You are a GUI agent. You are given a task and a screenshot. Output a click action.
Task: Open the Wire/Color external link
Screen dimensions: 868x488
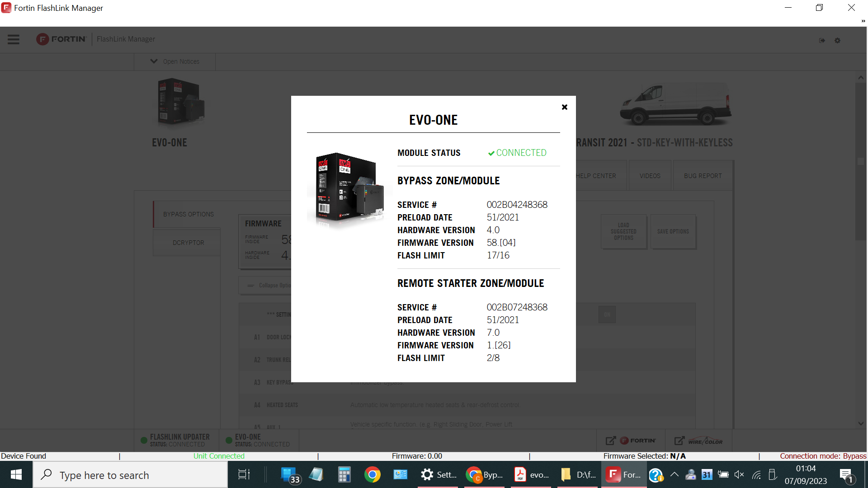698,441
